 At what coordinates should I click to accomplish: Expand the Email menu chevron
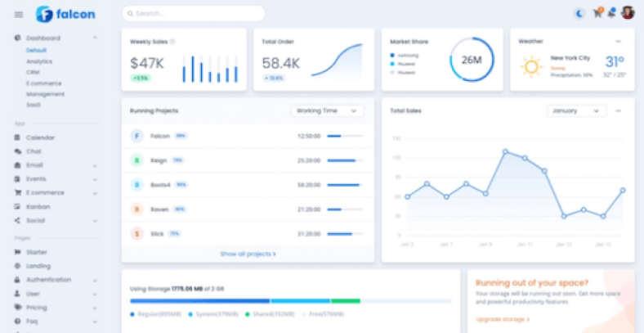tap(95, 166)
